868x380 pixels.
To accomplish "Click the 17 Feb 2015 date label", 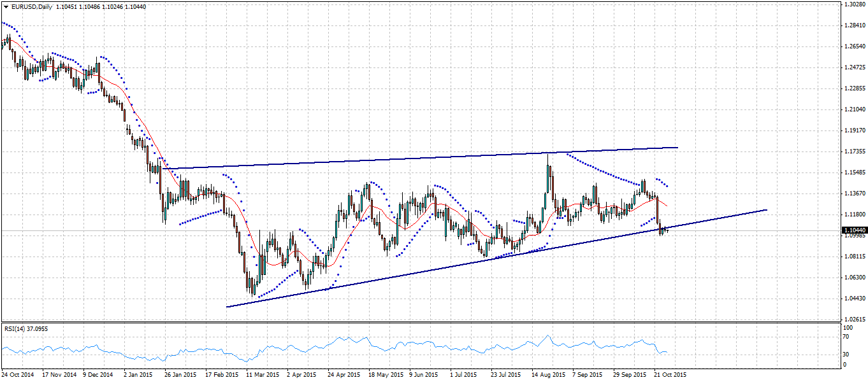I will 221,374.
